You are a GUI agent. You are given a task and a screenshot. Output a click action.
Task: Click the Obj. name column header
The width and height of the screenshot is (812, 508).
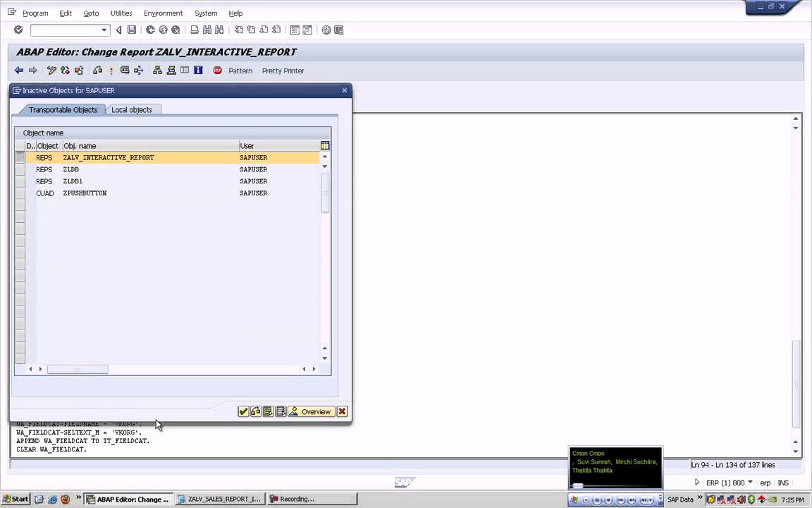(150, 145)
